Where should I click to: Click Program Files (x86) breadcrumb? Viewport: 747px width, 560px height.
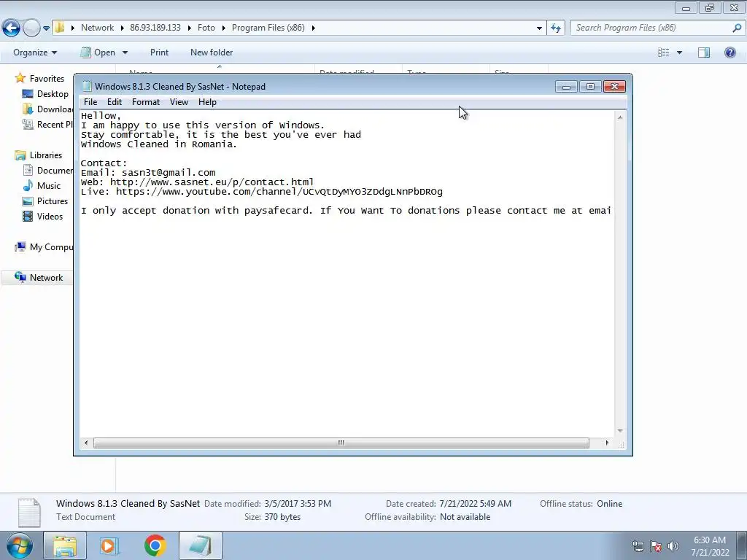click(x=268, y=28)
